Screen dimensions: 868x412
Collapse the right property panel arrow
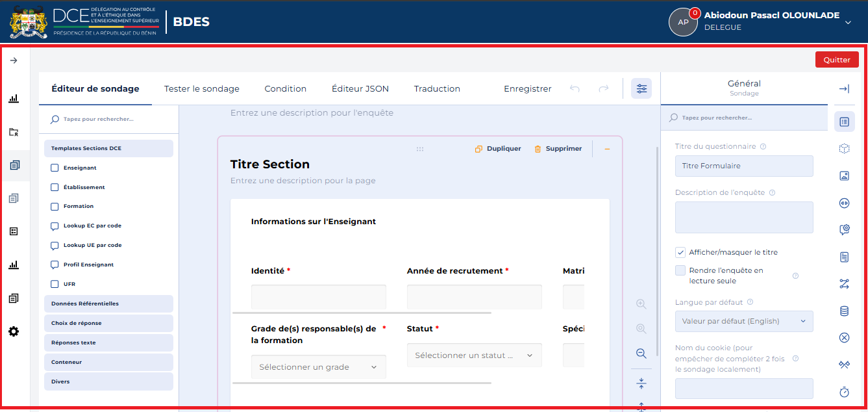844,89
